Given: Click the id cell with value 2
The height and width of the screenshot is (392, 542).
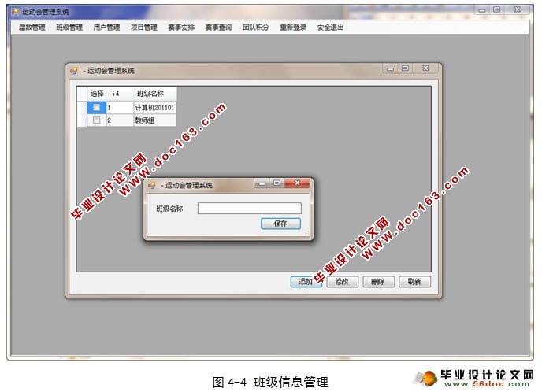Looking at the screenshot, I should coord(120,120).
